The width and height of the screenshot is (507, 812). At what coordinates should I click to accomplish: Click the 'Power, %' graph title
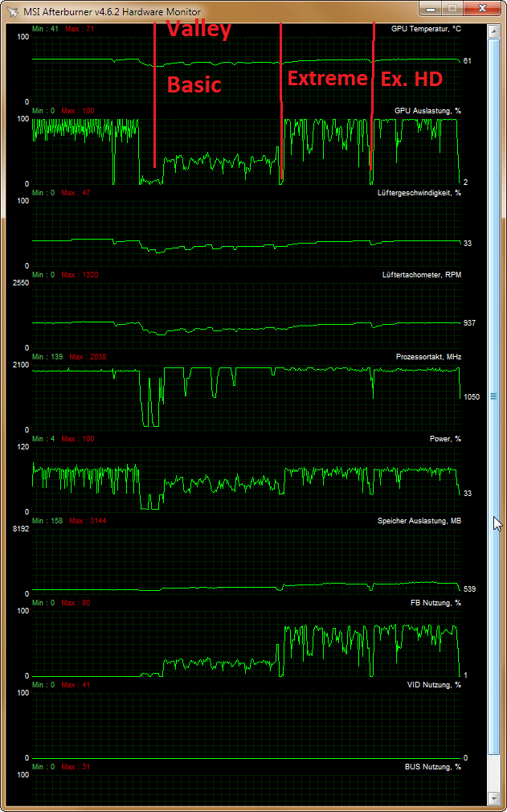click(x=445, y=439)
